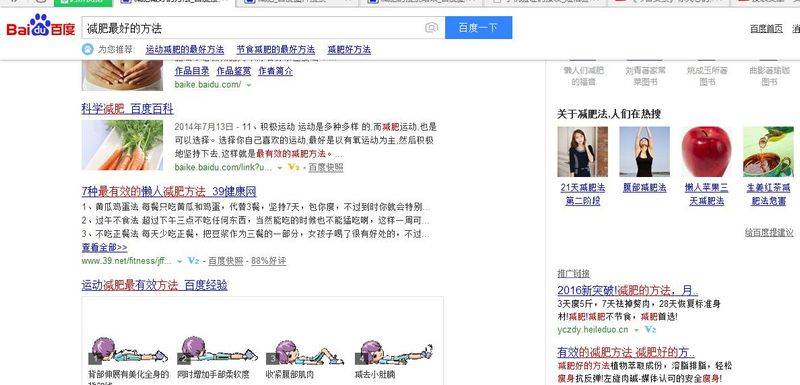Go to 百度首页 link
This screenshot has width=800, height=385.
(766, 29)
